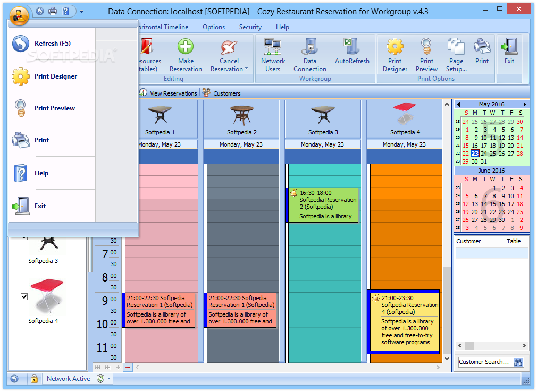Viewport: 537px width, 392px height.
Task: Switch to the Customers tab
Action: (221, 93)
